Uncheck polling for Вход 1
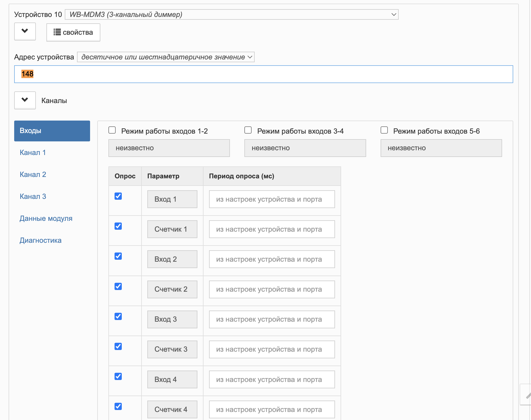The image size is (531, 420). [x=118, y=196]
